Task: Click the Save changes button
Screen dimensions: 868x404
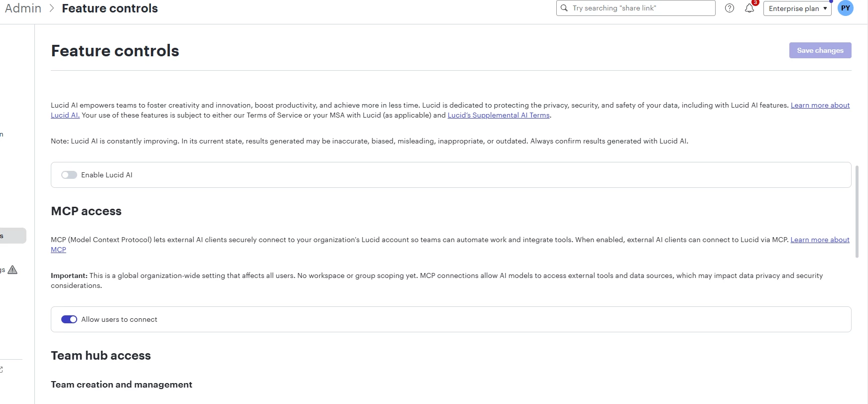Action: (820, 50)
